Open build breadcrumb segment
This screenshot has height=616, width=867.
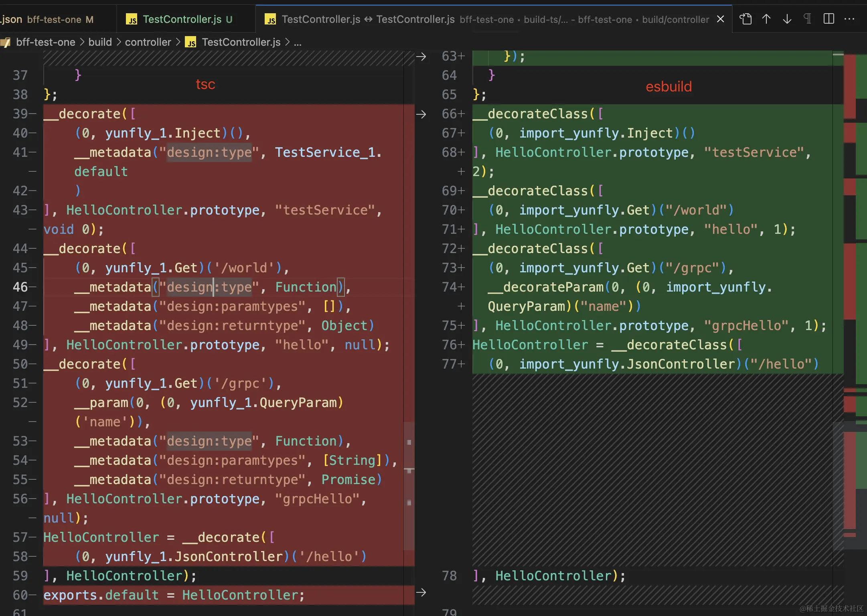tap(100, 42)
